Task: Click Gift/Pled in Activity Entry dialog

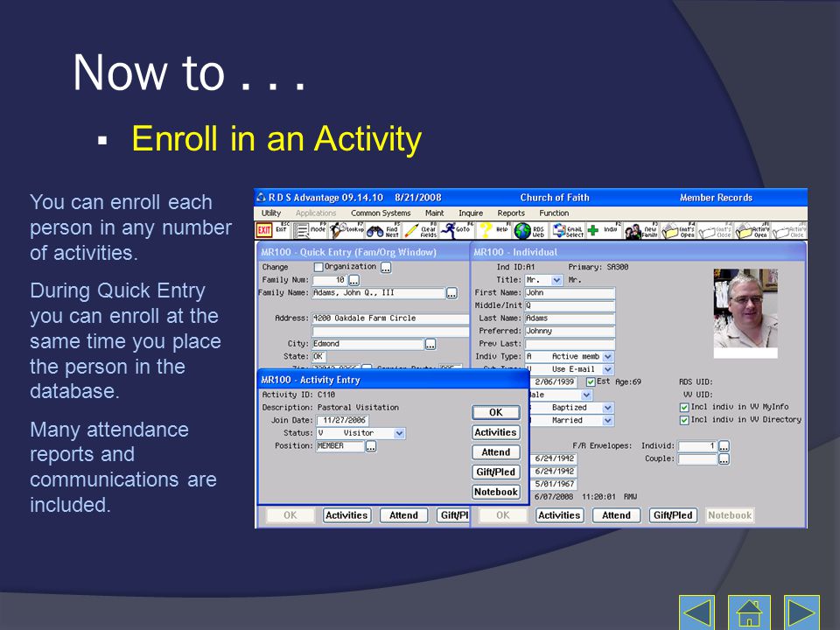Action: coord(496,472)
